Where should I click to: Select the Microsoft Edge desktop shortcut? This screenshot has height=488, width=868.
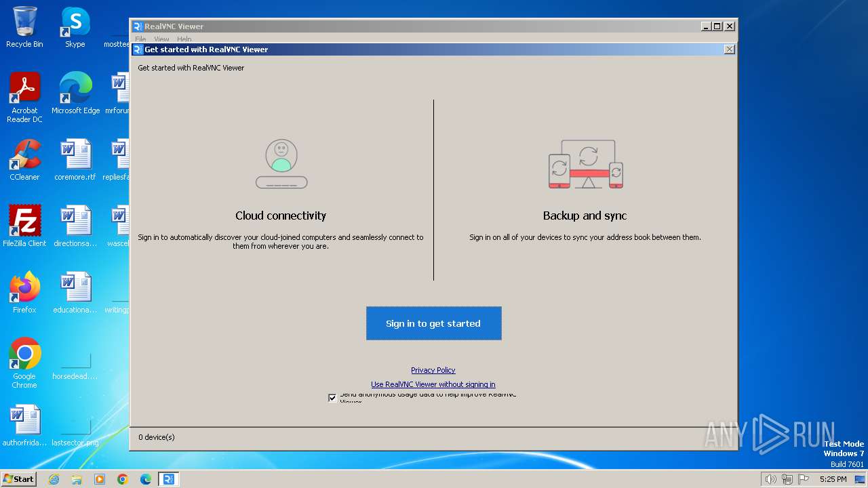click(75, 94)
